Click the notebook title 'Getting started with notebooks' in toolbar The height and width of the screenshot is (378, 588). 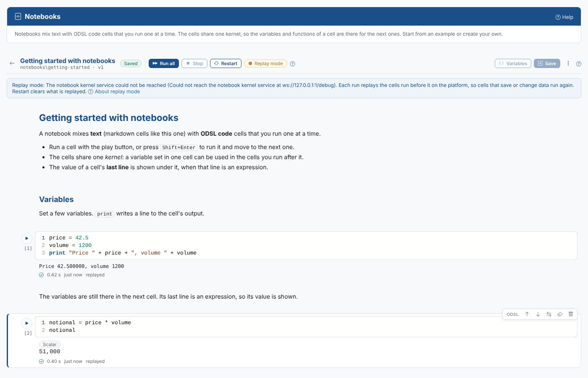point(68,61)
